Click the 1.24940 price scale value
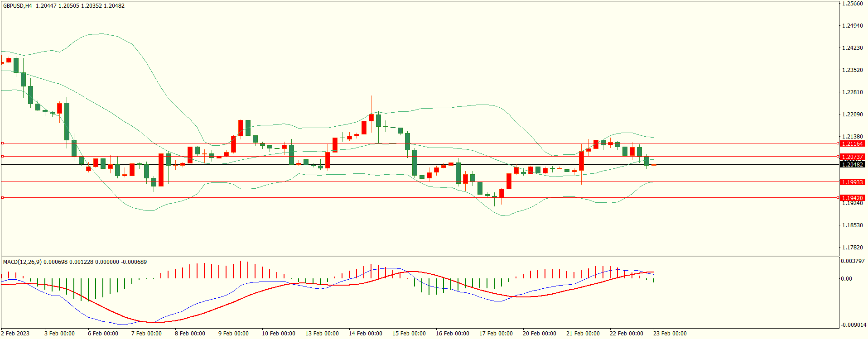The width and height of the screenshot is (868, 339). (852, 26)
